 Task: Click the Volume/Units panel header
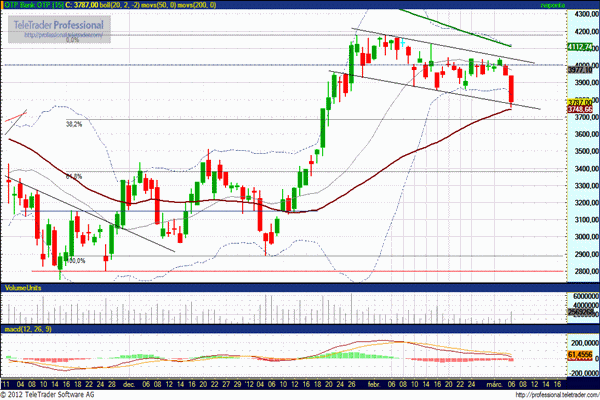(x=26, y=288)
